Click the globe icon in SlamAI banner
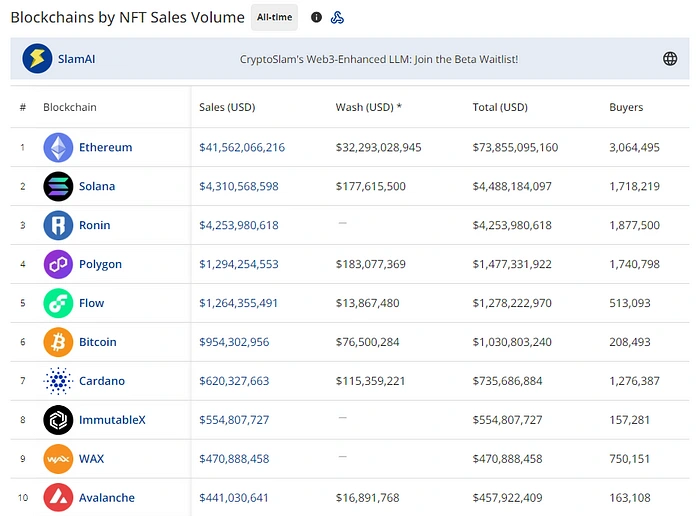 tap(670, 59)
